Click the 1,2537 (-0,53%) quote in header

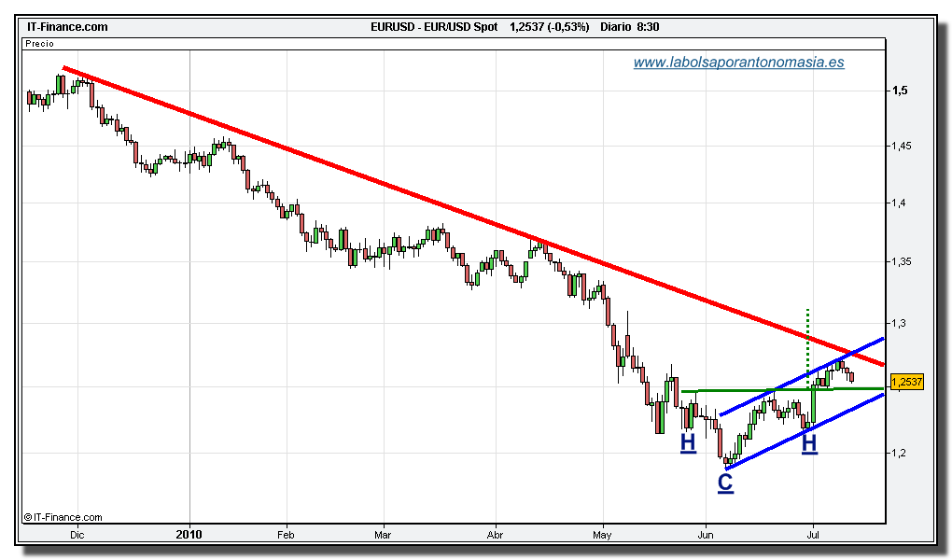(x=549, y=27)
